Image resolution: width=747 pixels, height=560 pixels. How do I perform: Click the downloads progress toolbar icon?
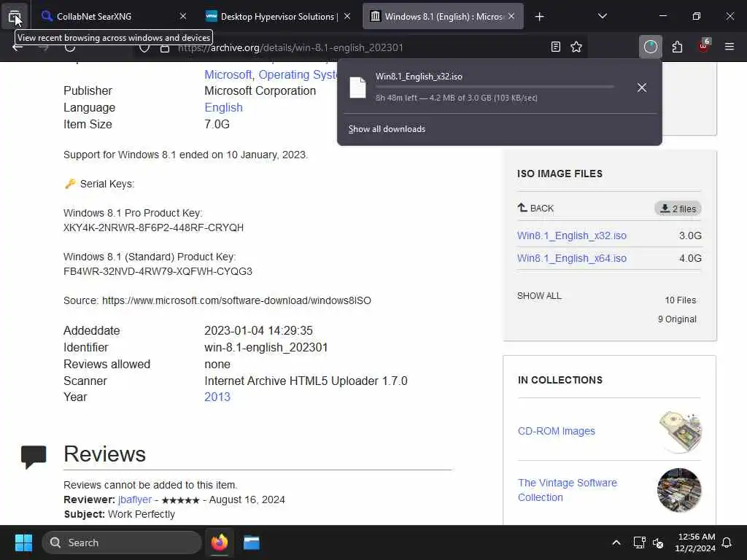coord(650,47)
